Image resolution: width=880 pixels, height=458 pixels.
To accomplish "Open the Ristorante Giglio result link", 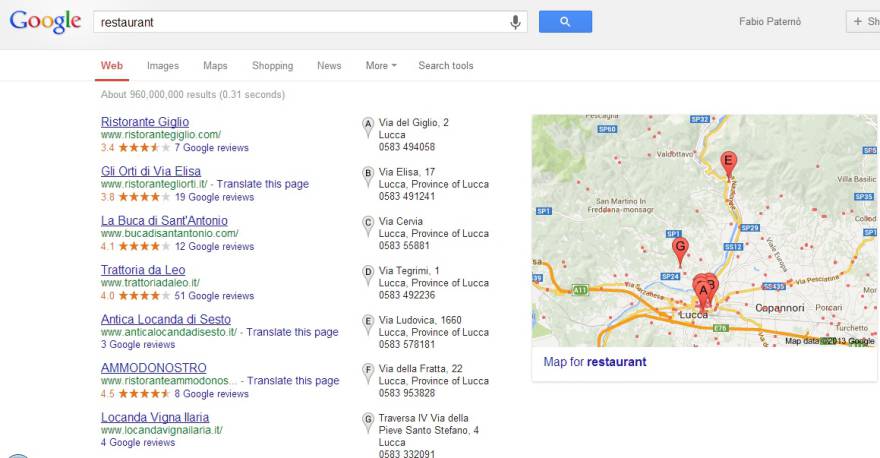I will [145, 122].
